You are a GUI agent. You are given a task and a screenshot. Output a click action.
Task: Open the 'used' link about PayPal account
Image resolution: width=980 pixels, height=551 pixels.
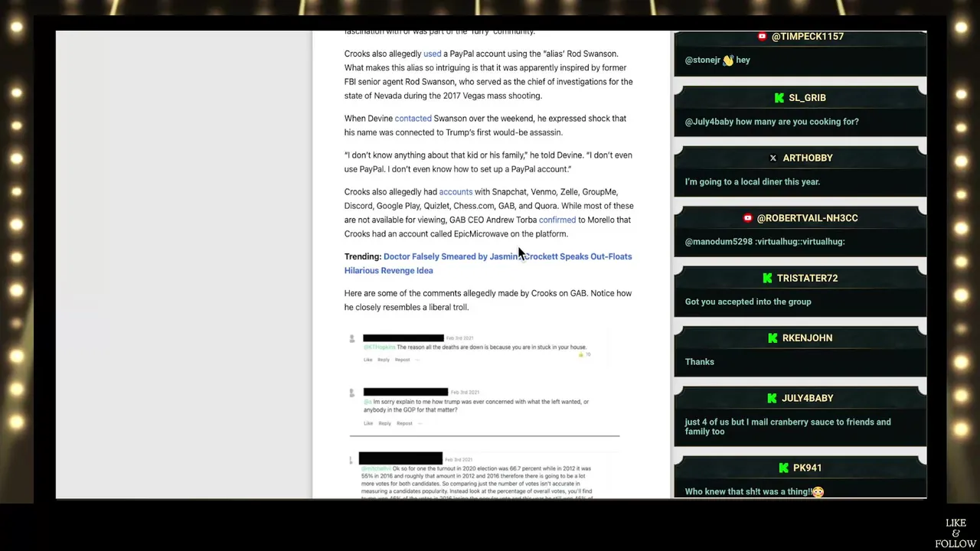tap(432, 54)
